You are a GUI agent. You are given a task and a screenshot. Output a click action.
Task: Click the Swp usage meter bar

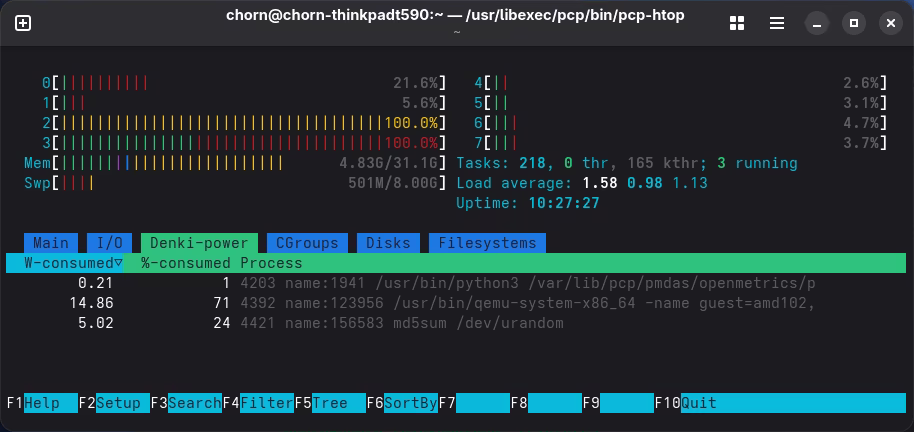coord(235,183)
